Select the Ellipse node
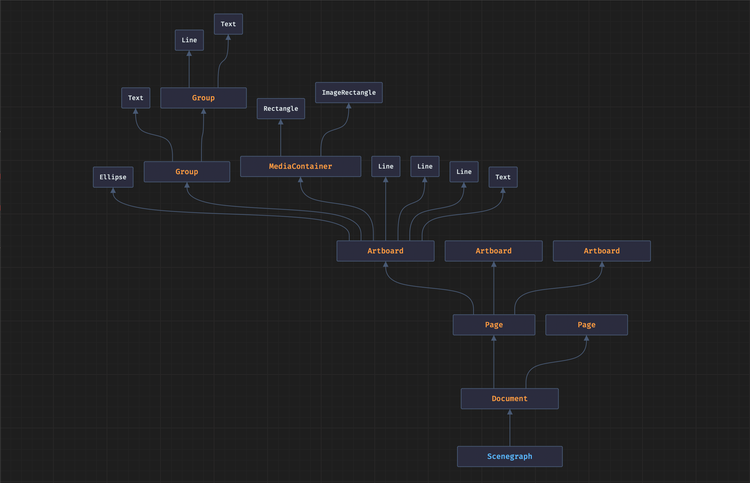750x483 pixels. click(113, 177)
